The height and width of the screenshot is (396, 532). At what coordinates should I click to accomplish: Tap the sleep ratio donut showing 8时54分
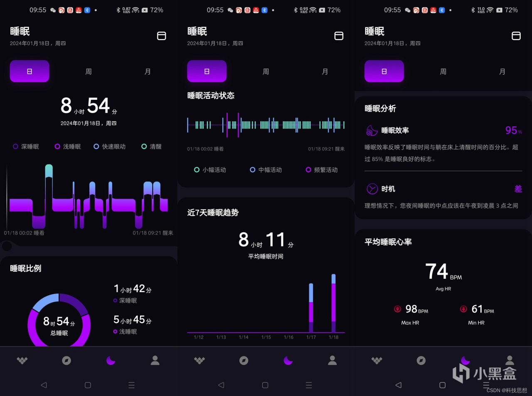(59, 320)
